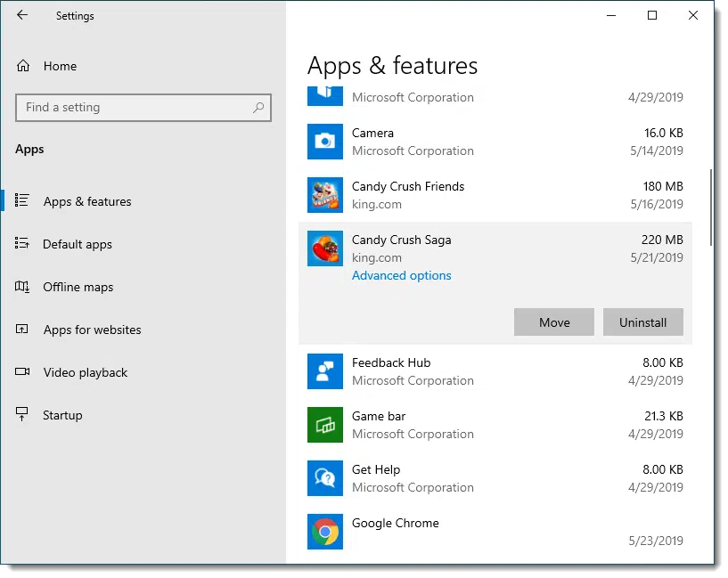This screenshot has width=728, height=578.
Task: Click the 220 MB size value
Action: point(662,240)
